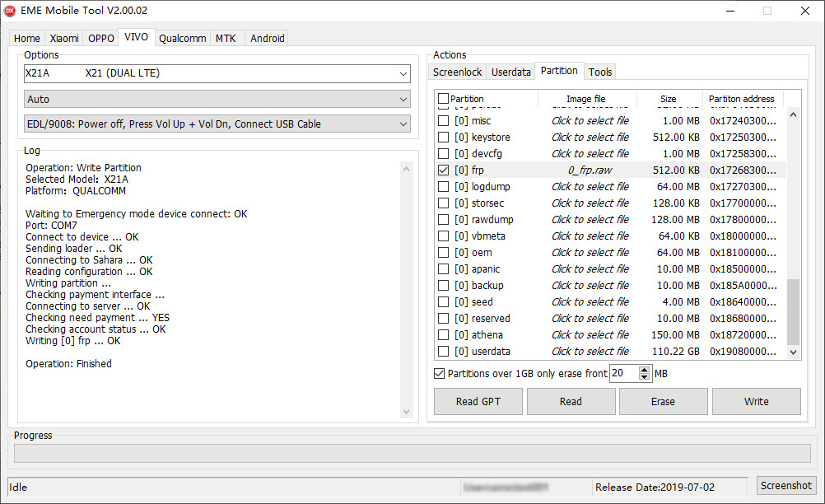Check the reserved partition checkbox
The height and width of the screenshot is (504, 825).
[x=444, y=318]
